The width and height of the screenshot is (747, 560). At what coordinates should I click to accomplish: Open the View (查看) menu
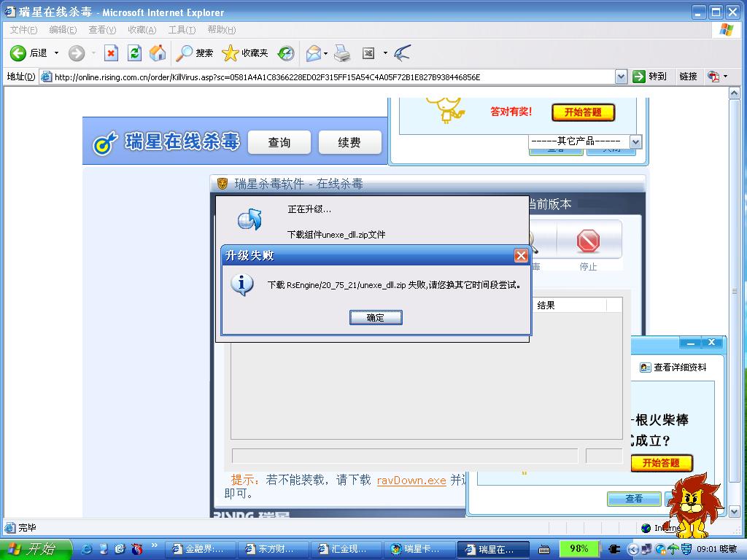click(102, 29)
